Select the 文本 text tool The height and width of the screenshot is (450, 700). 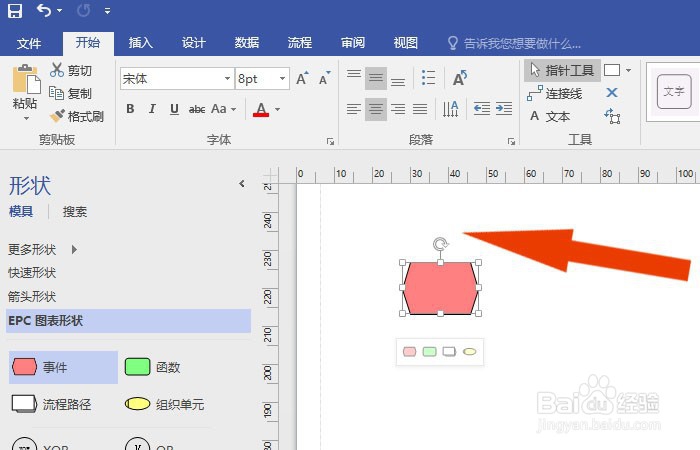click(550, 117)
